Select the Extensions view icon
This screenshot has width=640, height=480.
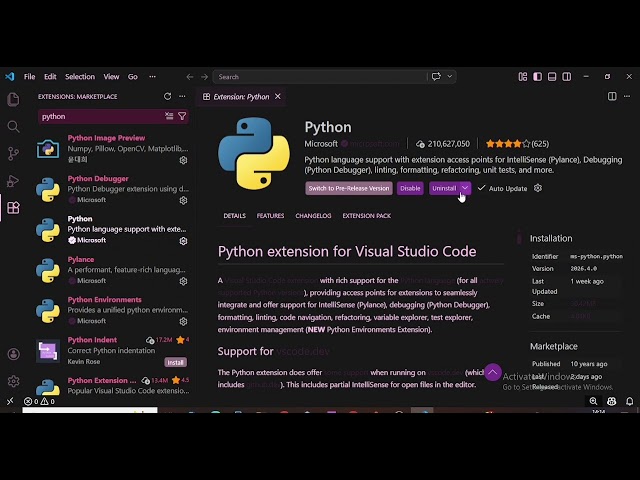pyautogui.click(x=13, y=208)
